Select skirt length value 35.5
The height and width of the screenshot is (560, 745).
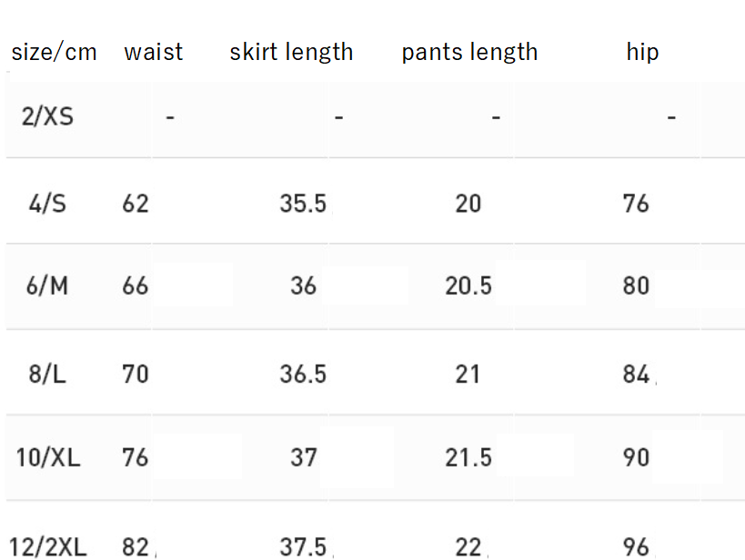(303, 203)
